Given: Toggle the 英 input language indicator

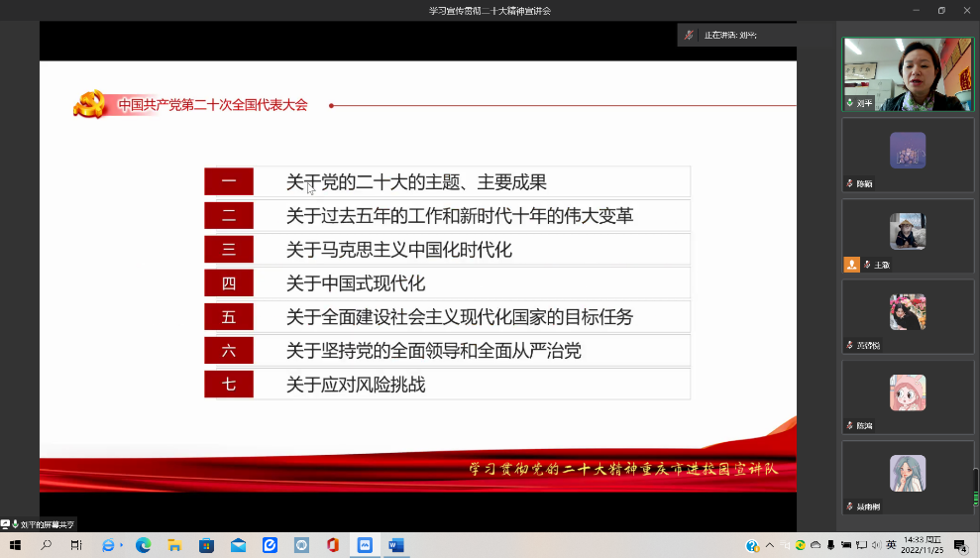Looking at the screenshot, I should click(x=891, y=545).
